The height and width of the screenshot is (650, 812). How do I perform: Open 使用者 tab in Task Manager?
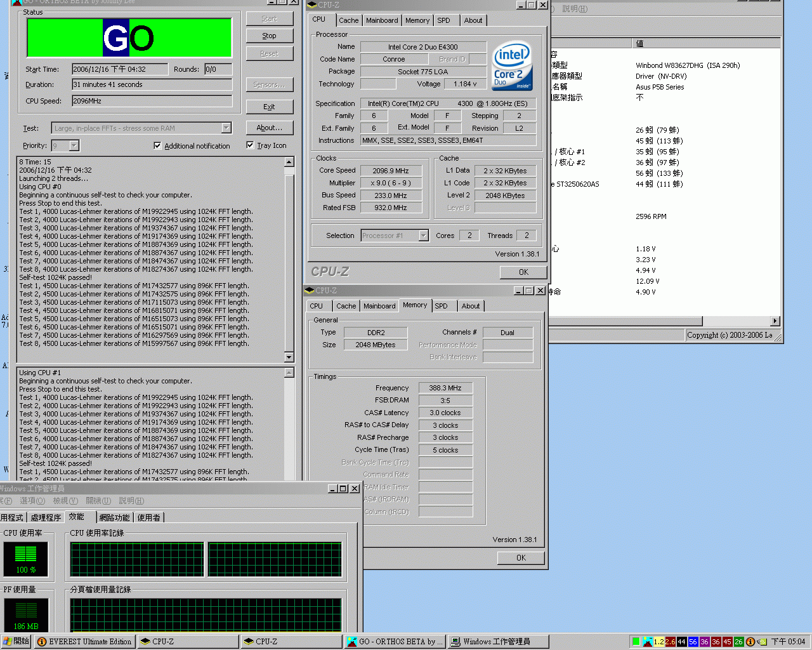tap(149, 517)
